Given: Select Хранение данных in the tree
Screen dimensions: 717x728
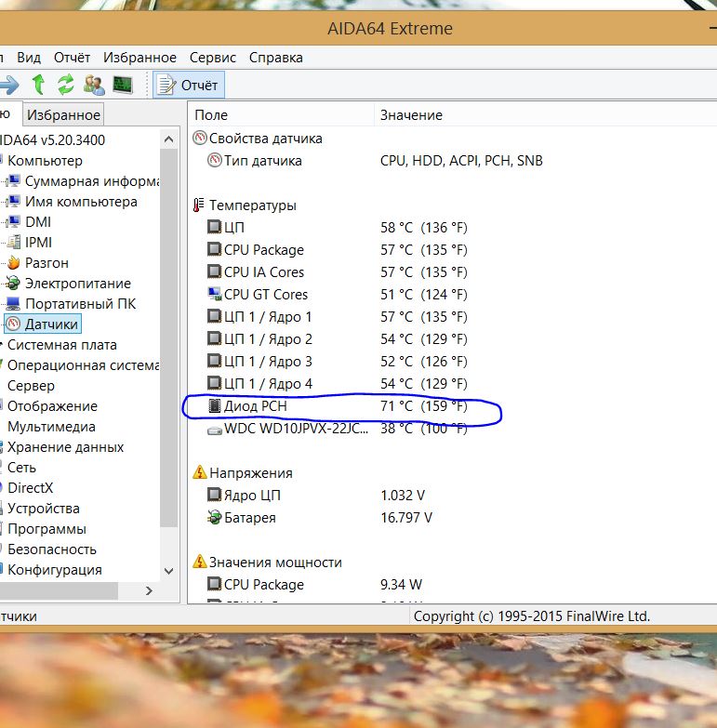Looking at the screenshot, I should (x=65, y=447).
